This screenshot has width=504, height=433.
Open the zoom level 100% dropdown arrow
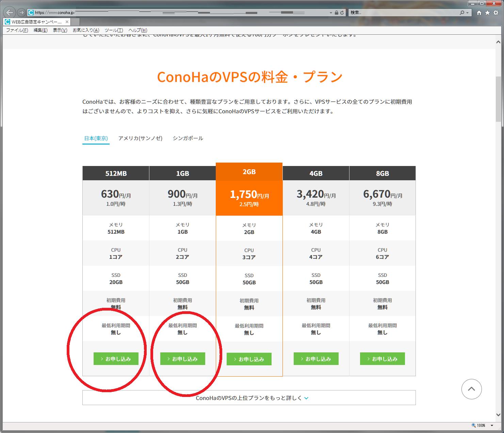pos(492,426)
